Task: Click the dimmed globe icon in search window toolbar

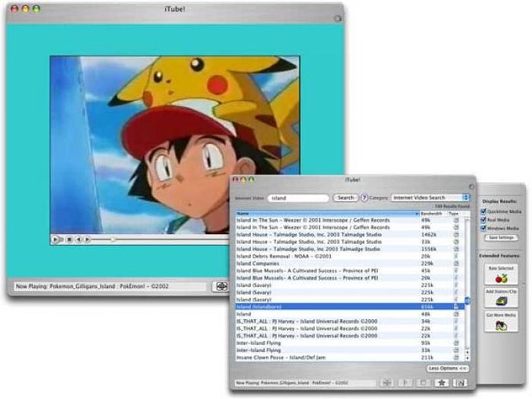Action: (386, 383)
